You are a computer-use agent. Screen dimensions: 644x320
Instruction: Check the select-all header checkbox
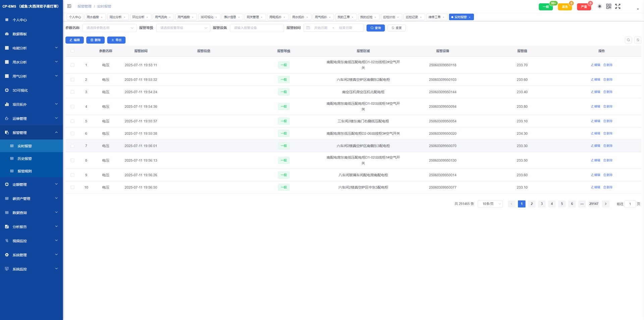point(72,51)
